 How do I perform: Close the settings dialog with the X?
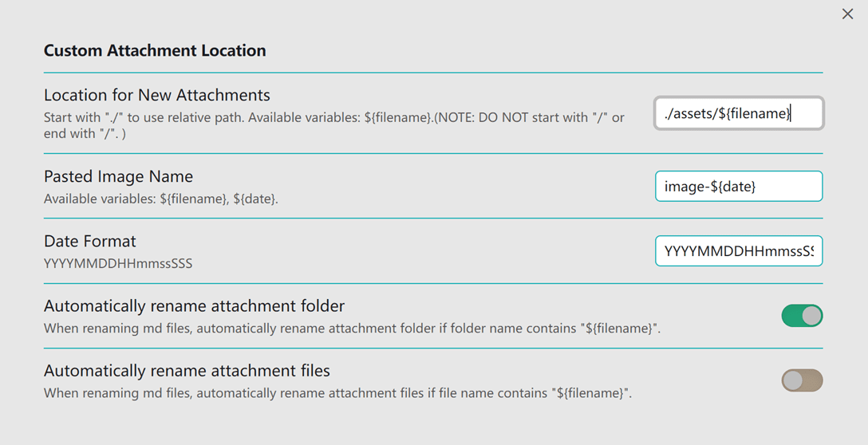[847, 14]
